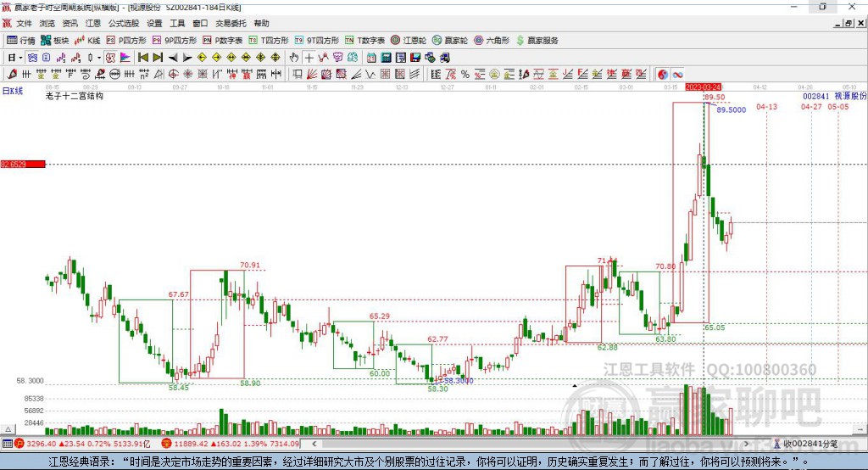Open the 浏览 menu
Screen dimensions: 868x470
tap(47, 23)
